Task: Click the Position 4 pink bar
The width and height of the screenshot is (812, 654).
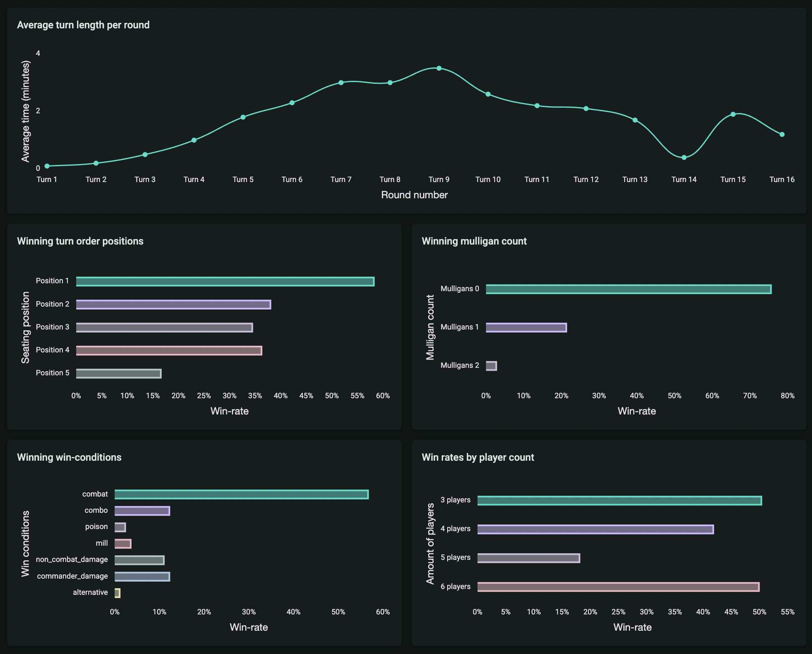Action: (x=169, y=351)
